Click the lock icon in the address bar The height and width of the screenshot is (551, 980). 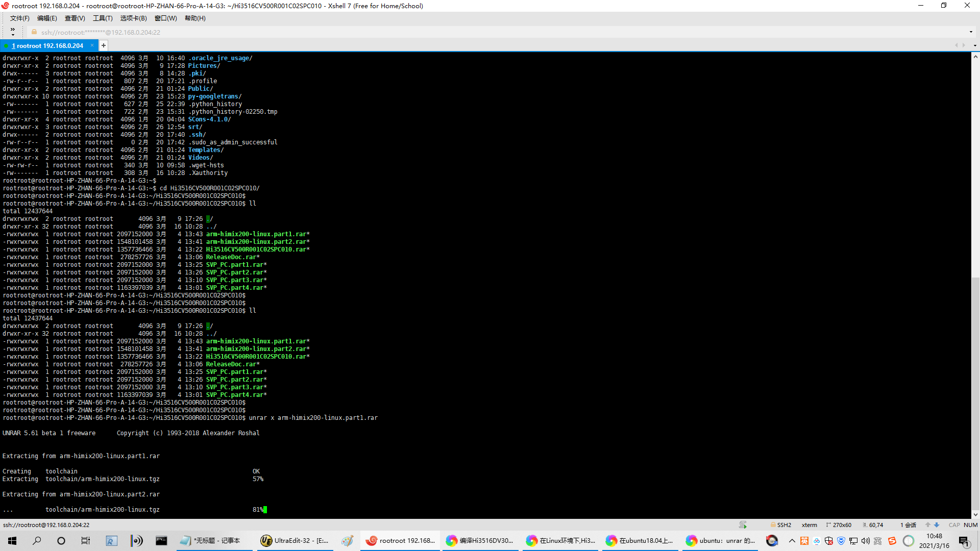(34, 32)
